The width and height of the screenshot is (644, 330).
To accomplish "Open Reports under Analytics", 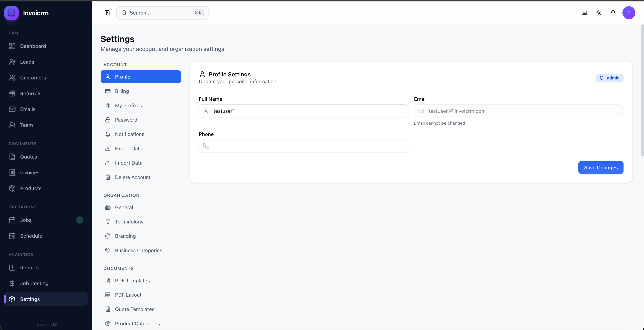I will pos(29,267).
